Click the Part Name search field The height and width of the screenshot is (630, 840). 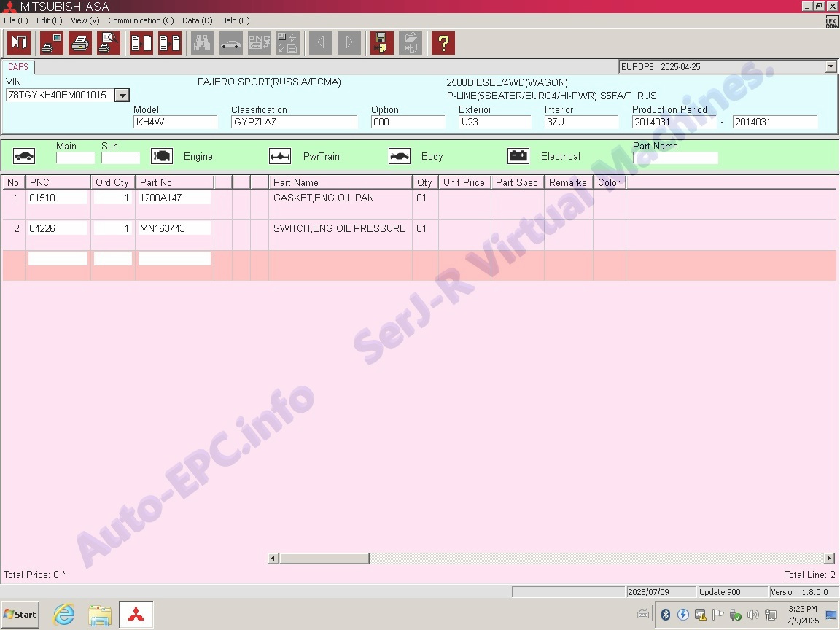click(x=674, y=158)
